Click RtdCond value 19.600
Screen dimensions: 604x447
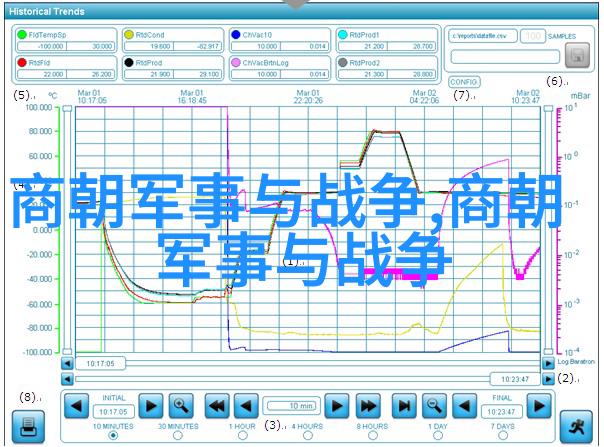(149, 46)
